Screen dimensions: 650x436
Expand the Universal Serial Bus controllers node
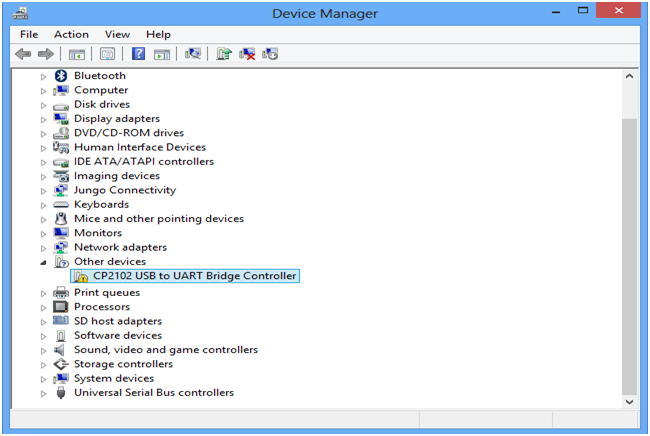(43, 393)
